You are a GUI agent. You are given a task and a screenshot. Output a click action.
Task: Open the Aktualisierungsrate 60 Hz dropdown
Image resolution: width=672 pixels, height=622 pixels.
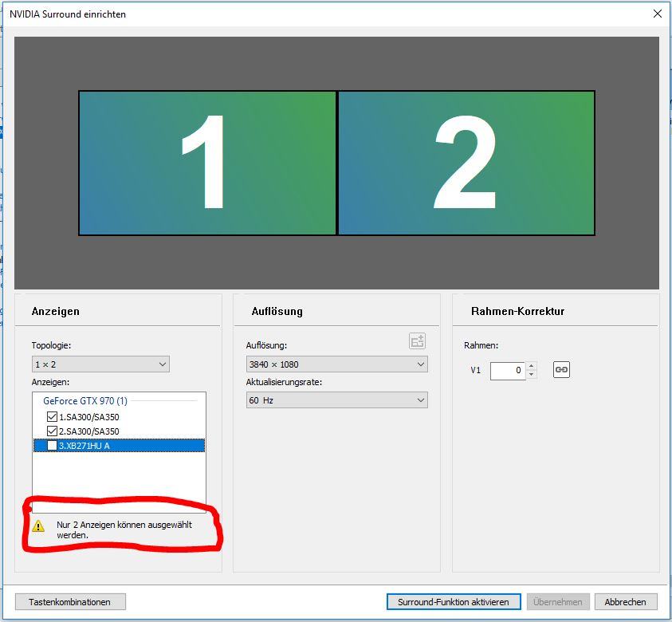(337, 400)
